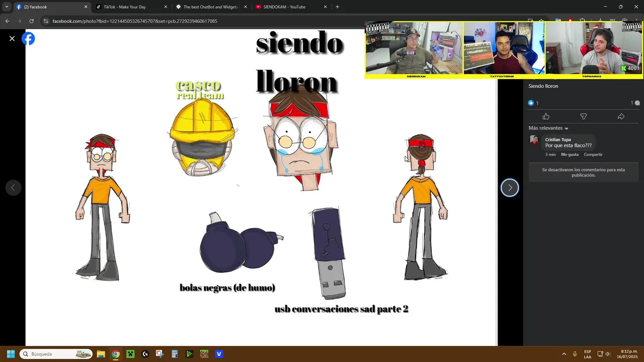
Task: Open the green play-arrow taskbar app
Action: pyautogui.click(x=189, y=354)
